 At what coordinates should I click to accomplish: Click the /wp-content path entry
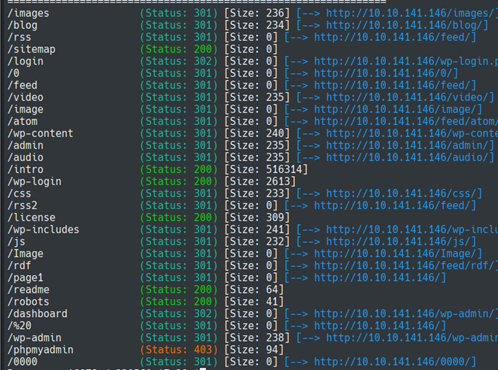[x=40, y=133]
